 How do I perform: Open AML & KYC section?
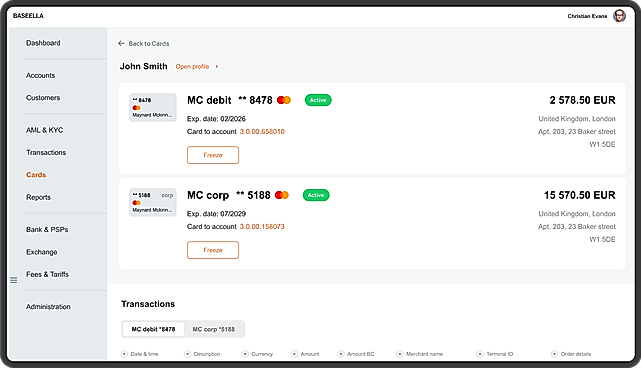45,130
